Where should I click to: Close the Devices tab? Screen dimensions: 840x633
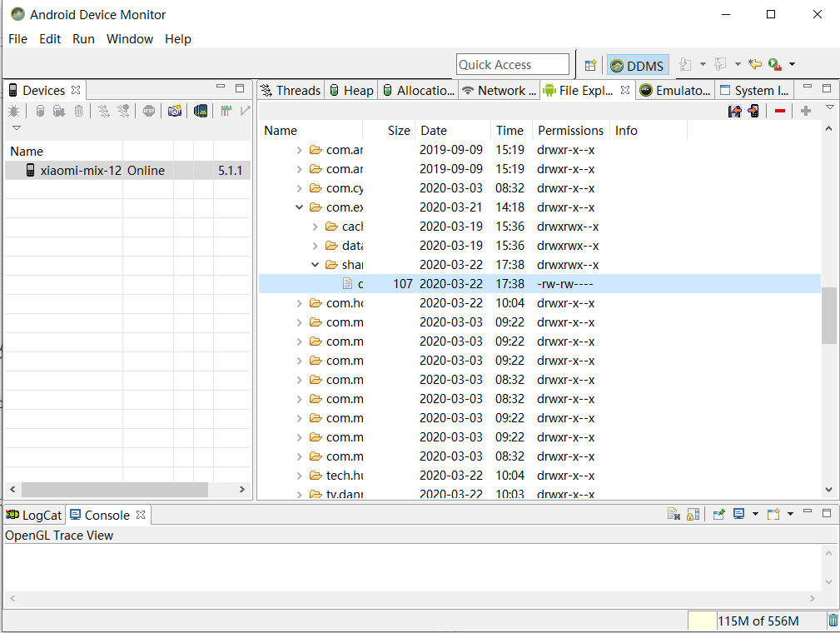tap(76, 89)
